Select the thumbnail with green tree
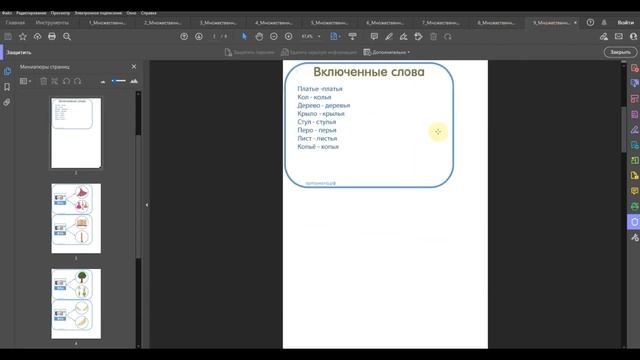Viewport: 640px width, 360px height. tap(76, 304)
